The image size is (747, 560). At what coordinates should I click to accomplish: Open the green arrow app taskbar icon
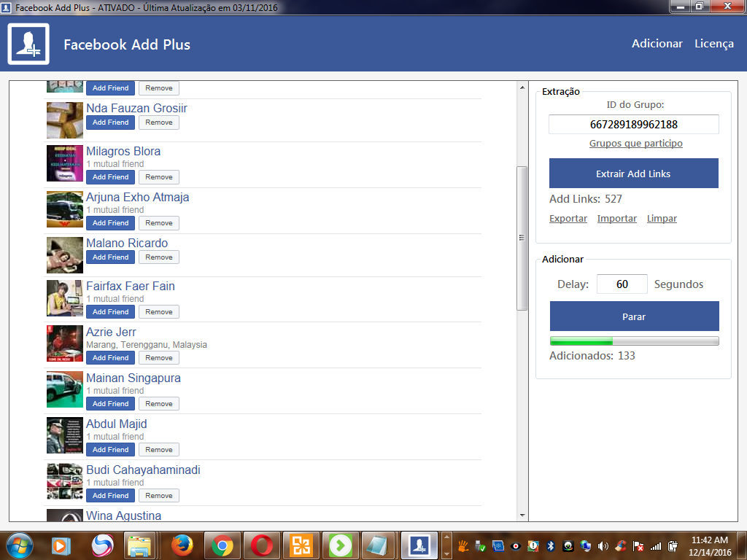[341, 545]
